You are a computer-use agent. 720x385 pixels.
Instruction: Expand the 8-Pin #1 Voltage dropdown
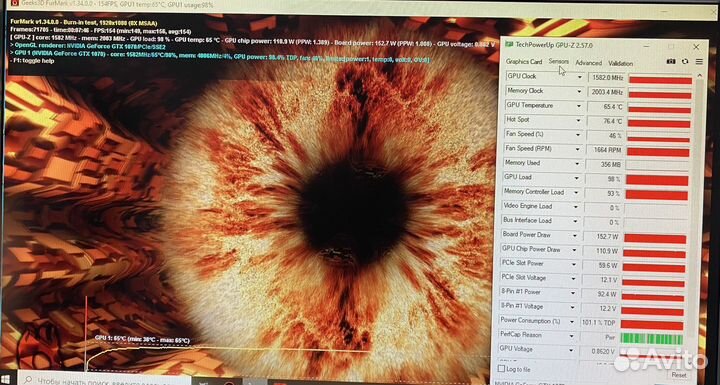click(x=573, y=308)
